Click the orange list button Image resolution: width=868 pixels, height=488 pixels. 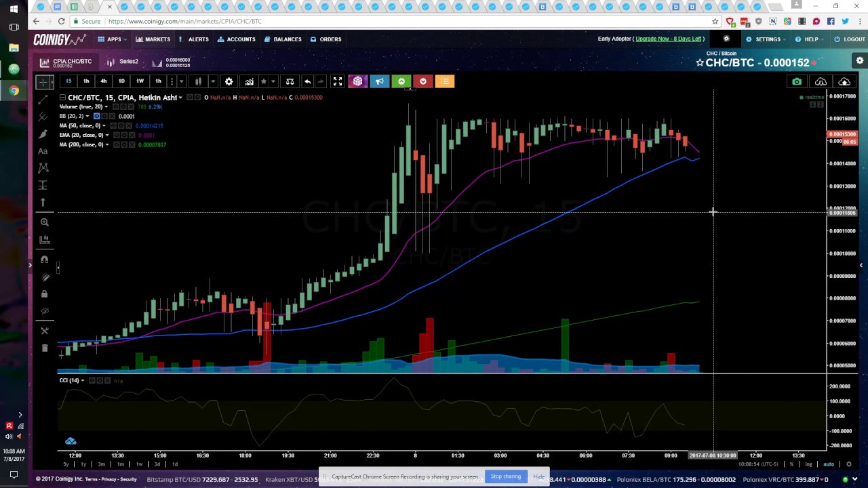tap(444, 81)
